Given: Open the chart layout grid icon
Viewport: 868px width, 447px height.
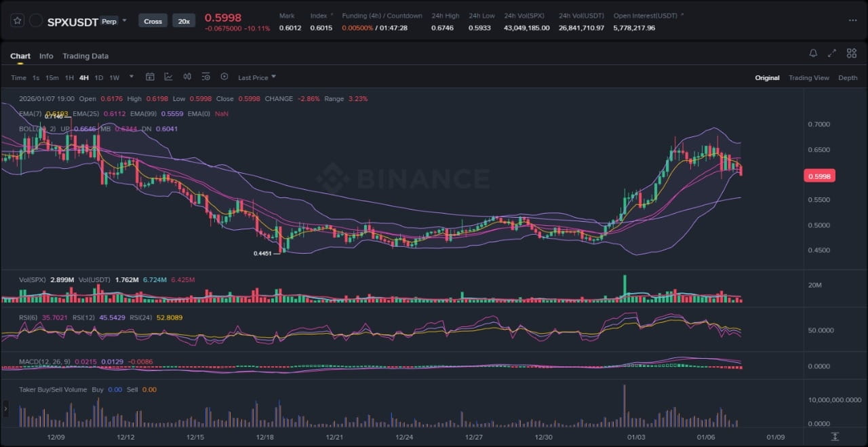Looking at the screenshot, I should [850, 54].
